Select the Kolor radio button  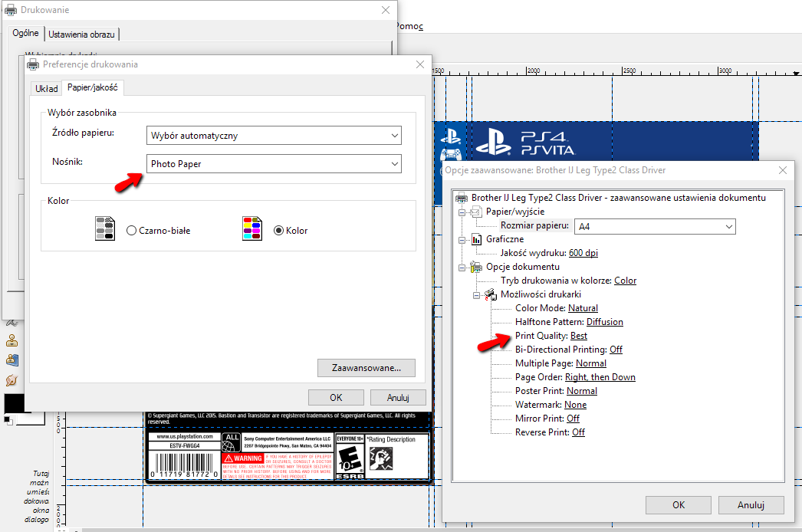click(x=278, y=230)
